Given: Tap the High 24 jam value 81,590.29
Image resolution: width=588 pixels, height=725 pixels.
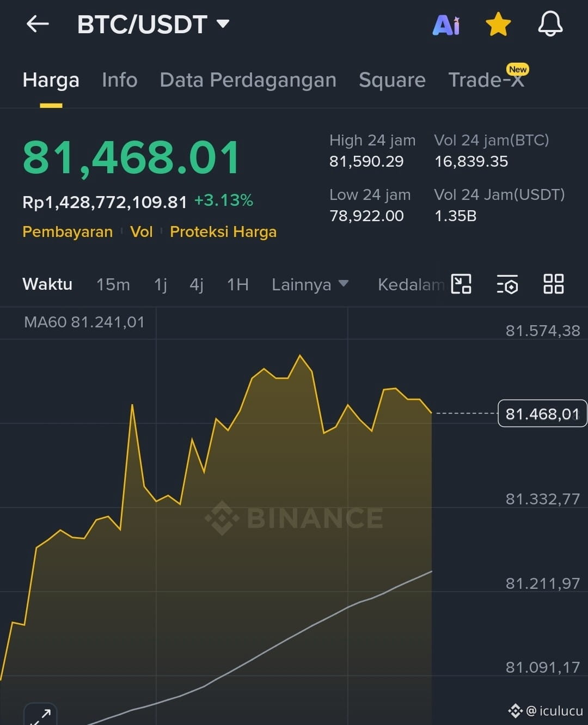Looking at the screenshot, I should [x=366, y=161].
